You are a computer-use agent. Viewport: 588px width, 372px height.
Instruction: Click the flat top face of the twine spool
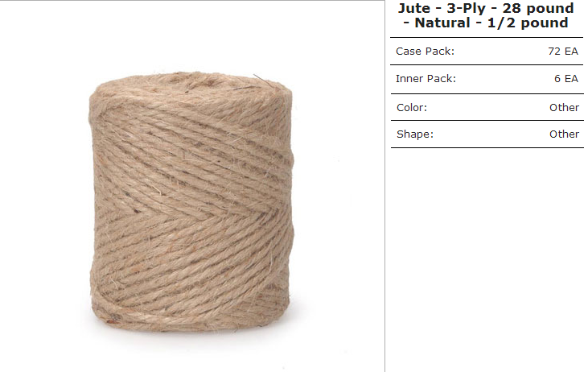click(191, 85)
